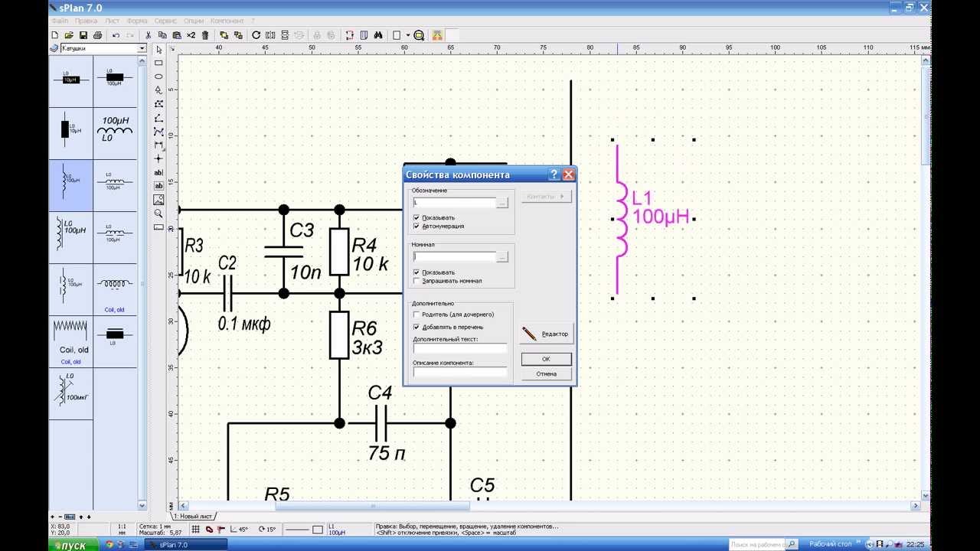The image size is (980, 551).
Task: Click the Mirror horizontally icon
Action: coord(270,35)
